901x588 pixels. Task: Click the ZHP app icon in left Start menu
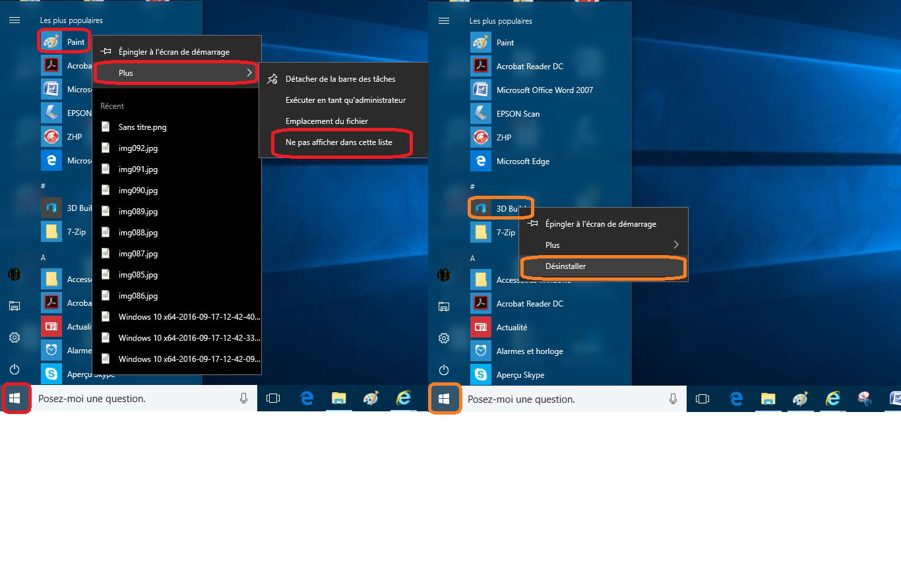pyautogui.click(x=51, y=136)
